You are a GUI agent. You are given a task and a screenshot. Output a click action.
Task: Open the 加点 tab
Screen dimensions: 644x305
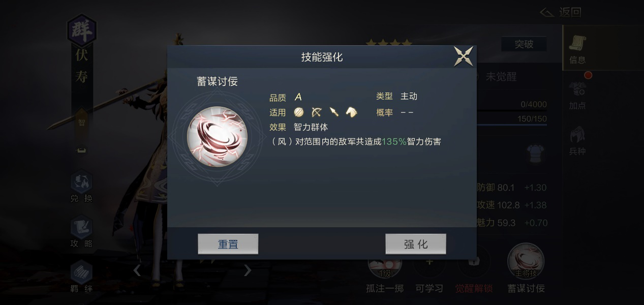tap(577, 96)
